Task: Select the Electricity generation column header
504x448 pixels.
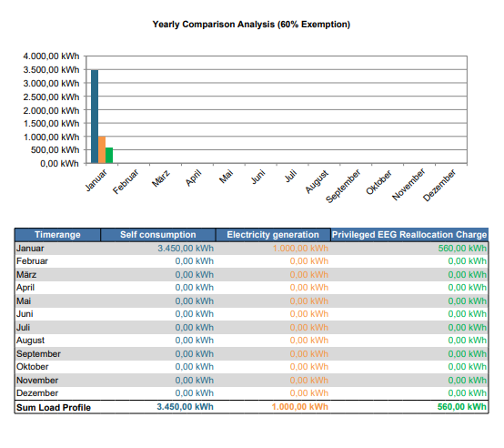Action: pos(273,235)
